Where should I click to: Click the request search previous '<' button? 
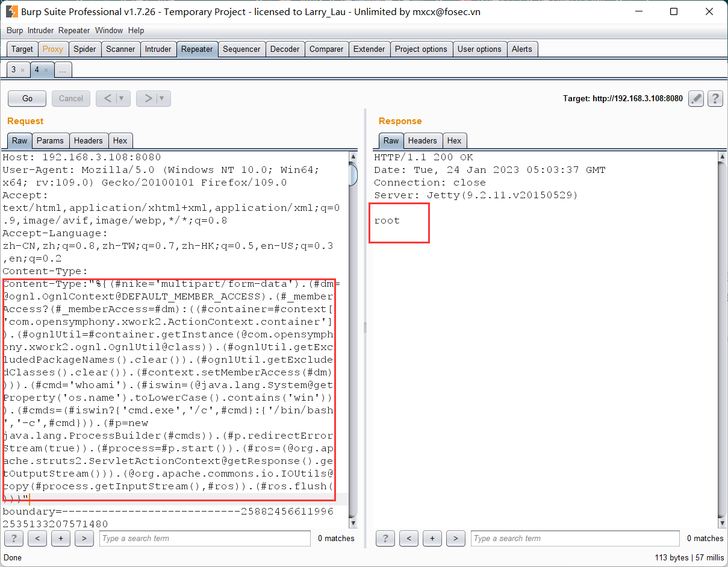[37, 538]
